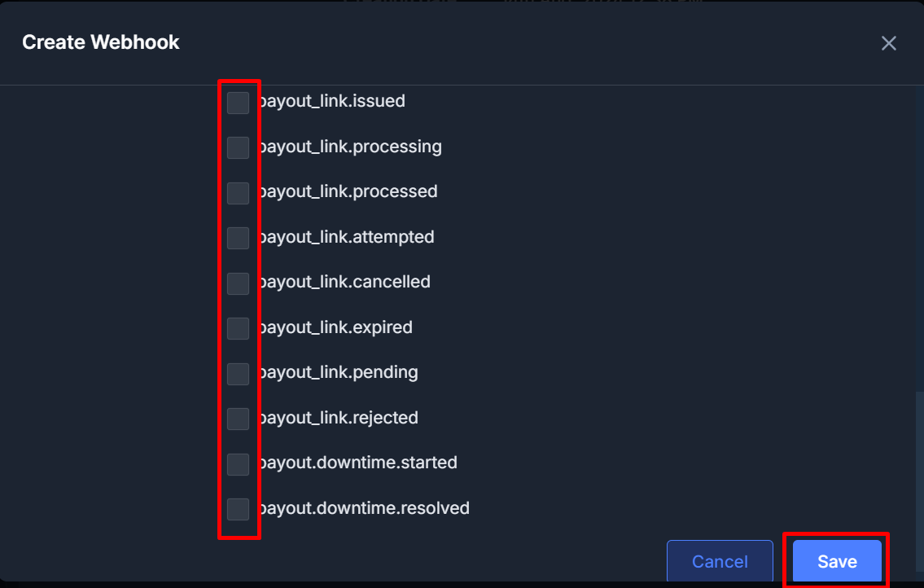Click the Create Webhook dialog title
Image resolution: width=924 pixels, height=588 pixels.
(x=101, y=42)
